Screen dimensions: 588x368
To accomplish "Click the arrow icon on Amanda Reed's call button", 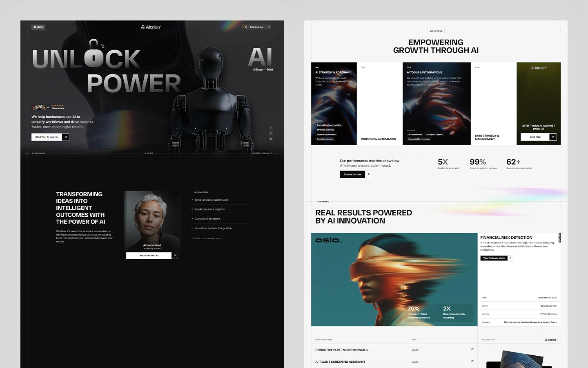I will point(175,255).
